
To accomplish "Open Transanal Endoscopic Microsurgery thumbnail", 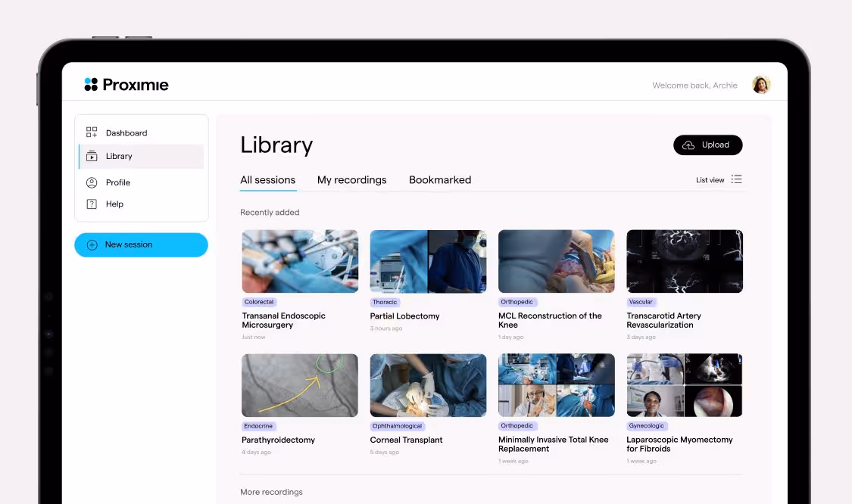I will [300, 261].
